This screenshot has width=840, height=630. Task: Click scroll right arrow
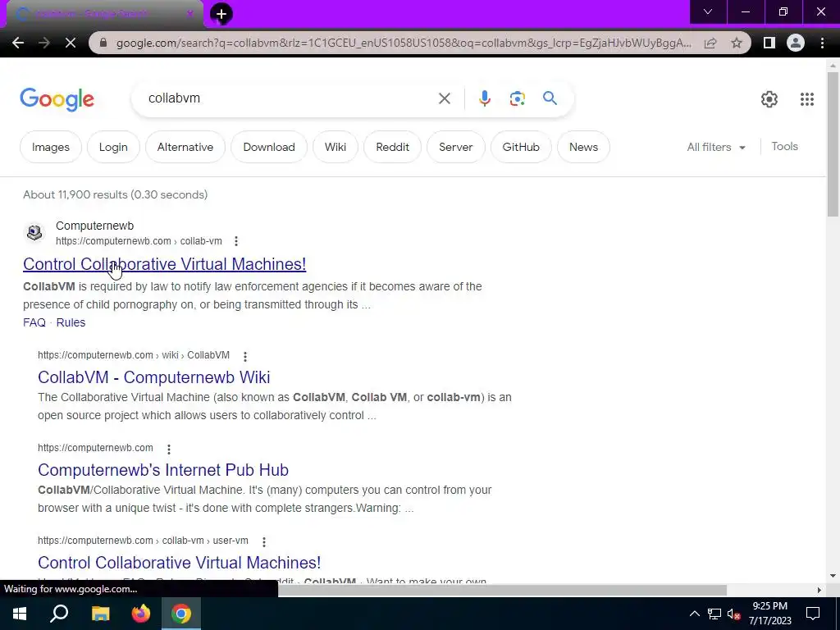pyautogui.click(x=819, y=591)
